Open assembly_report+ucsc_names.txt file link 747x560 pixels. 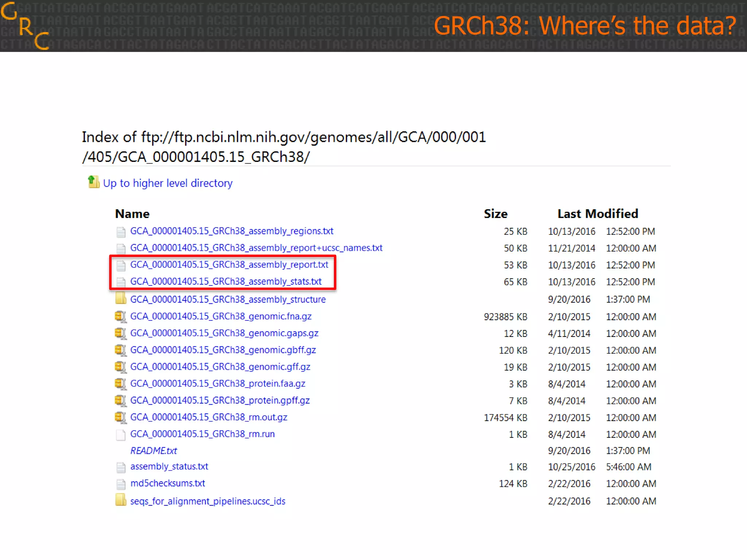click(x=256, y=248)
